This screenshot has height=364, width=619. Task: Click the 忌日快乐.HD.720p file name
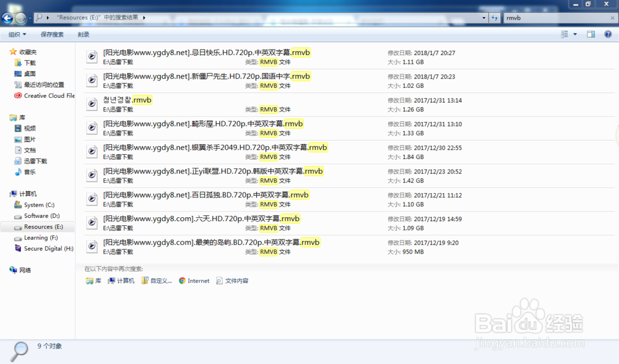207,53
